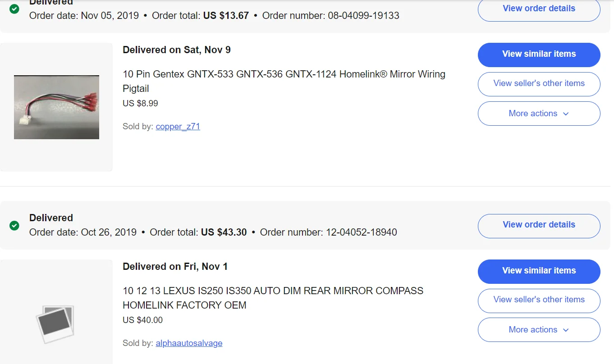View similar items to the Gentex pigtail
The width and height of the screenshot is (614, 364).
click(x=539, y=55)
